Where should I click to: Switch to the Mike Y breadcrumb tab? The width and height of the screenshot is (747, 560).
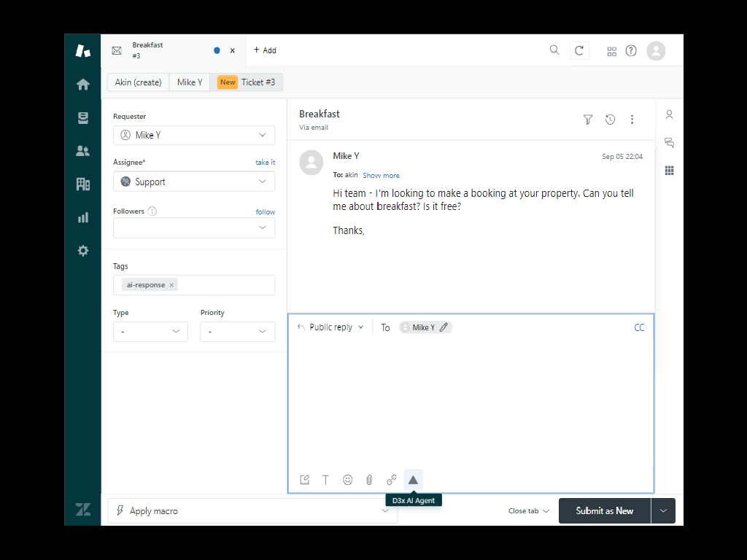click(x=190, y=82)
